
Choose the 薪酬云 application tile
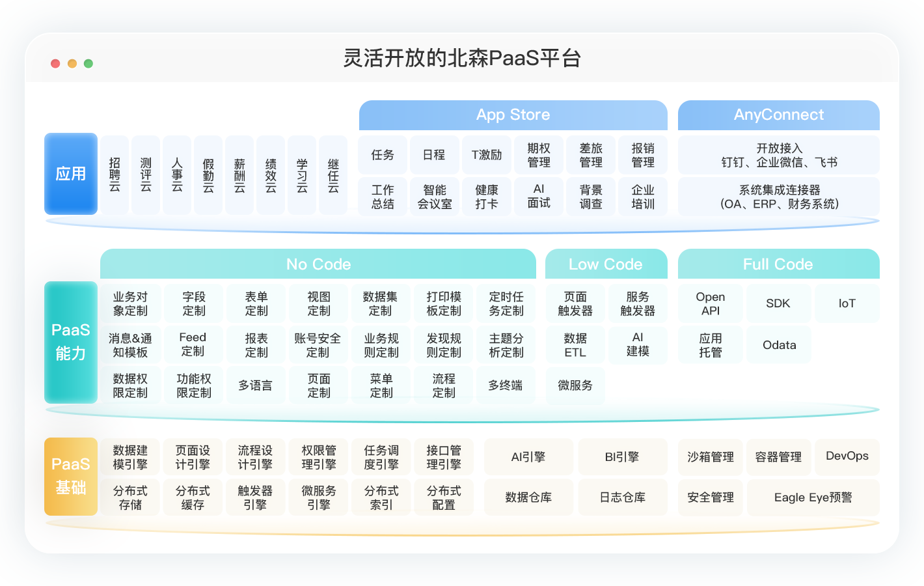(239, 174)
